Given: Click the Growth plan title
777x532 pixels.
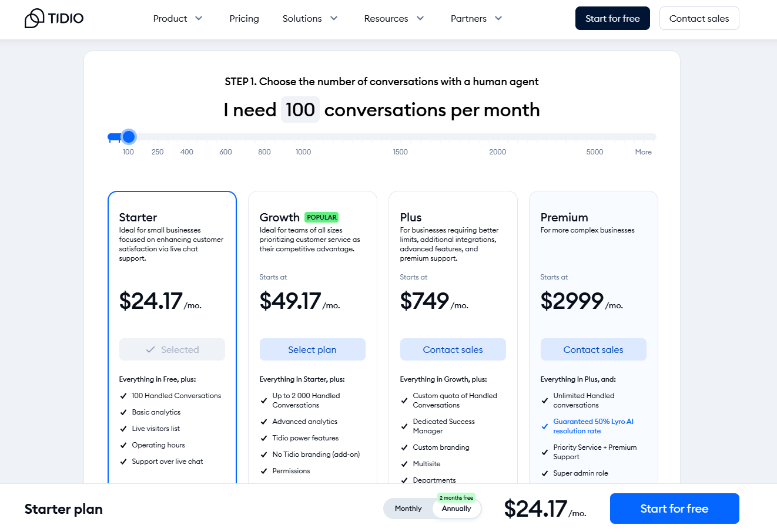Looking at the screenshot, I should click(280, 217).
